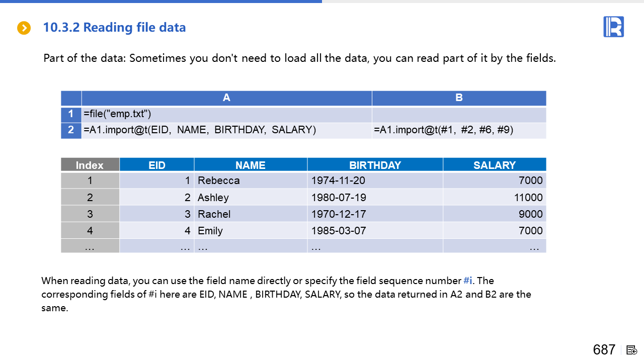Click the =file("emp.txt") cell

226,114
